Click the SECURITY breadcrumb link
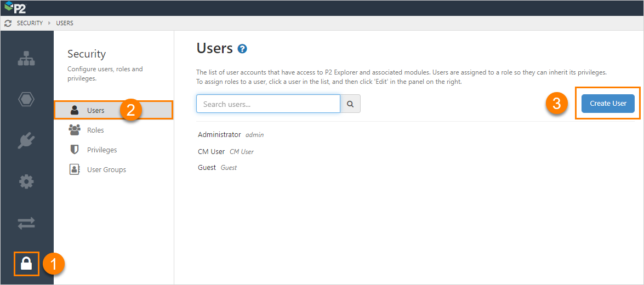This screenshot has height=285, width=644. [x=30, y=24]
